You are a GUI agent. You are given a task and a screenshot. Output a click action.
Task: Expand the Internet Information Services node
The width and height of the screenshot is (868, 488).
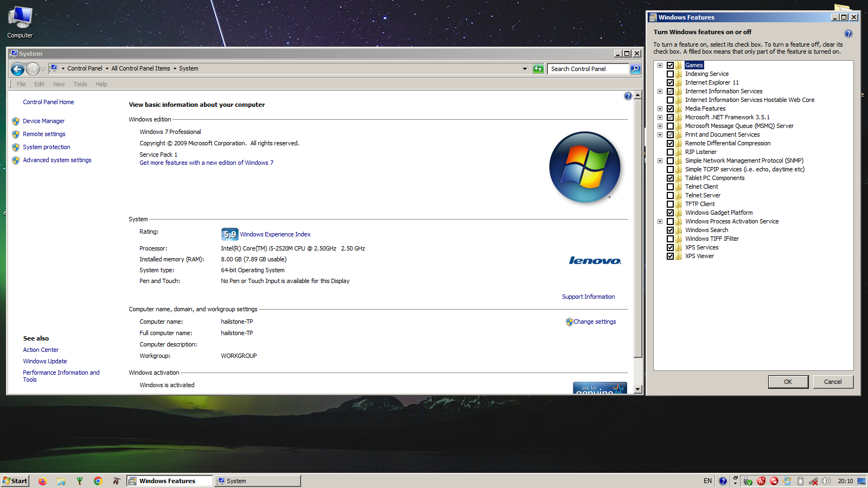(x=660, y=91)
